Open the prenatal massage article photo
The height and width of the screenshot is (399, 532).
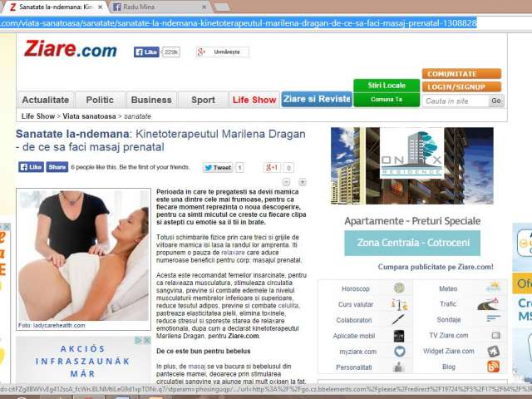(x=83, y=255)
